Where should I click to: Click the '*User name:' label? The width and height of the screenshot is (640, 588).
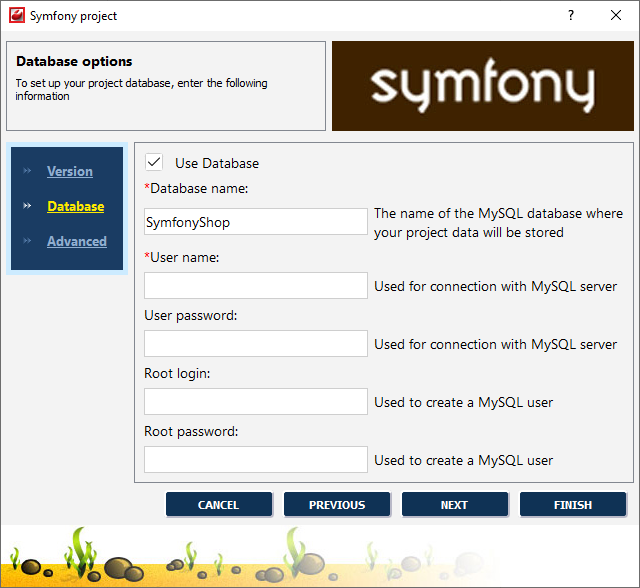click(182, 257)
